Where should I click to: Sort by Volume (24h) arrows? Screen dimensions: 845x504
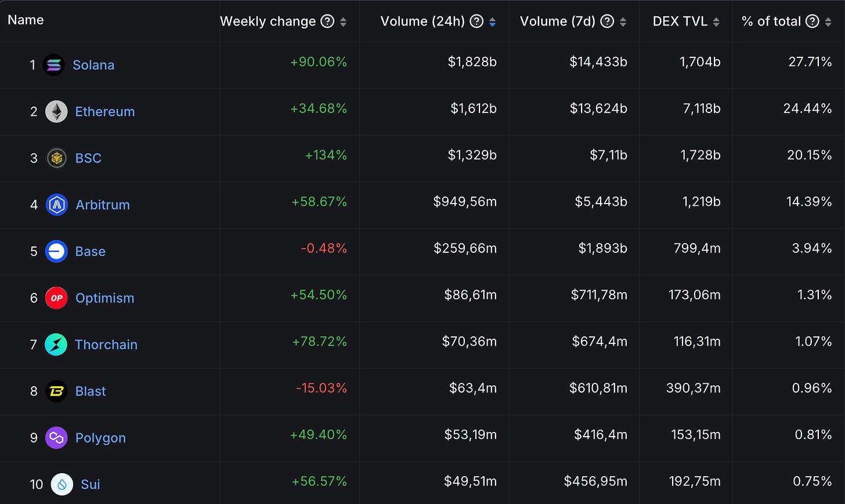[x=492, y=22]
